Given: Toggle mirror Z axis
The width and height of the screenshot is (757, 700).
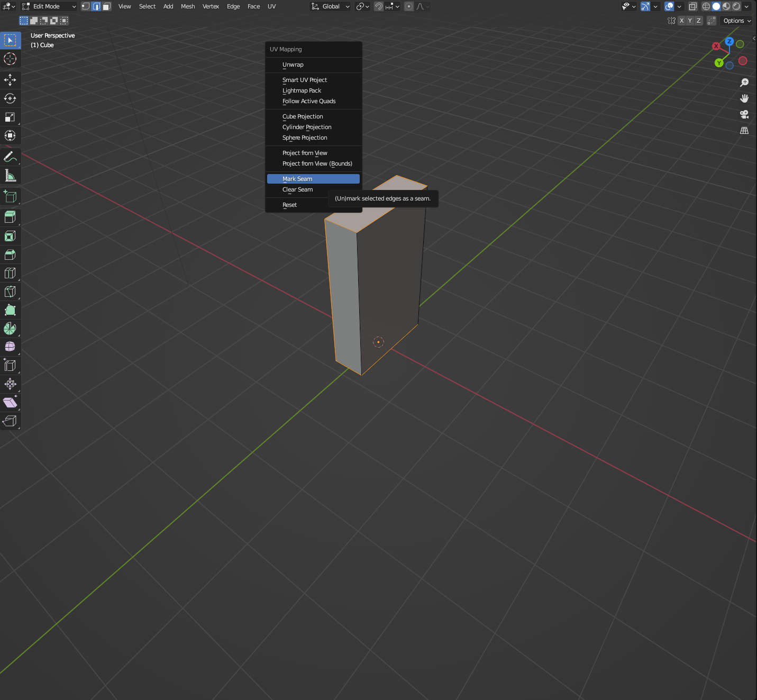Looking at the screenshot, I should coord(698,21).
